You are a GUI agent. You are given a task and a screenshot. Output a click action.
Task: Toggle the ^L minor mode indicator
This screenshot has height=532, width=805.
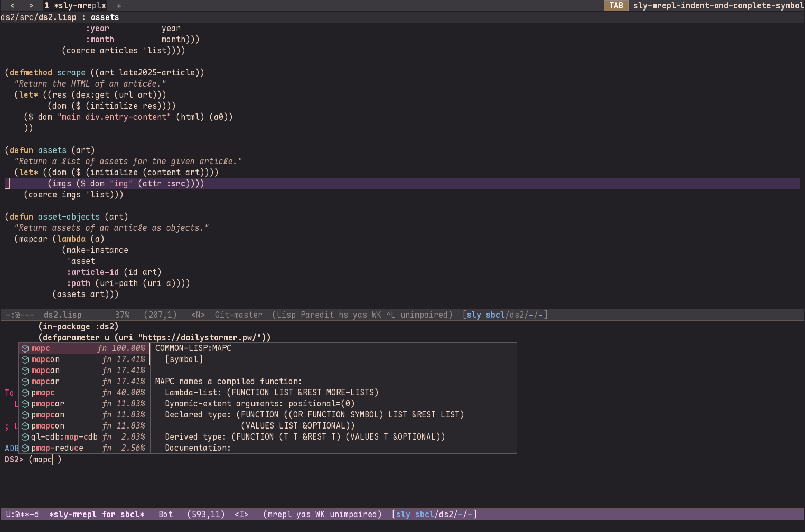pos(391,315)
